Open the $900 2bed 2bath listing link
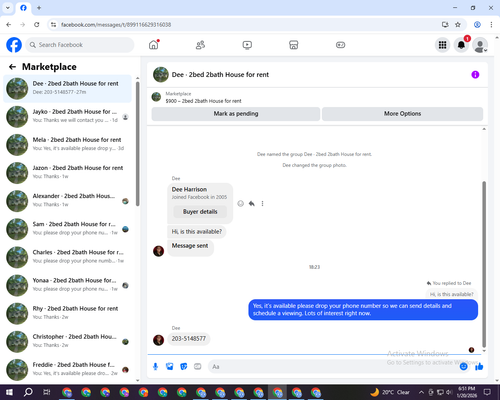Viewport: 500px width, 400px height. [x=203, y=101]
